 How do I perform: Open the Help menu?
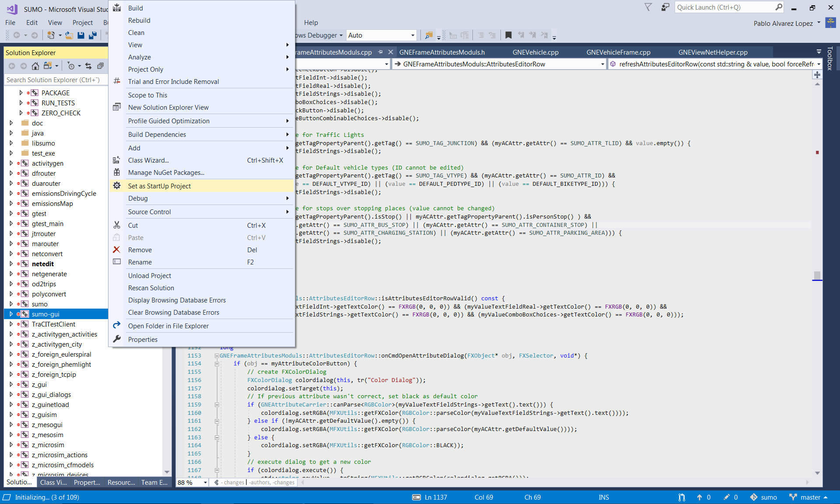[x=311, y=22]
